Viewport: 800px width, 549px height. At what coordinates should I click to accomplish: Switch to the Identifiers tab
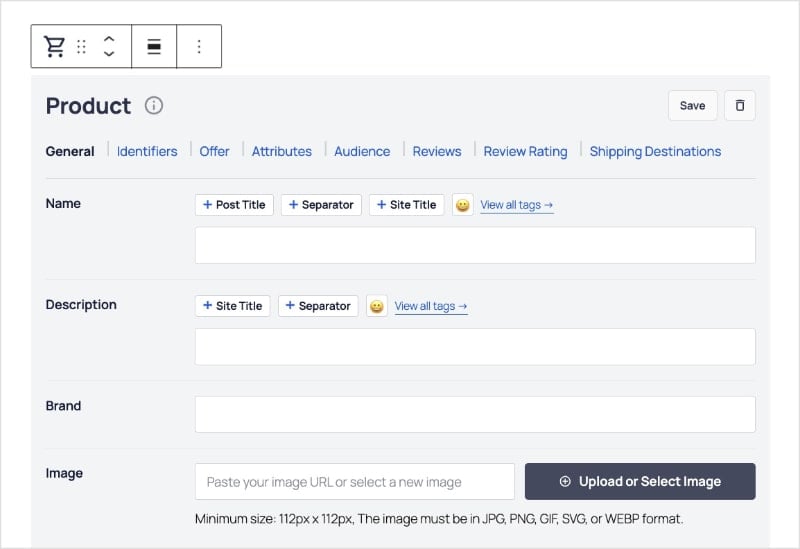click(x=147, y=152)
